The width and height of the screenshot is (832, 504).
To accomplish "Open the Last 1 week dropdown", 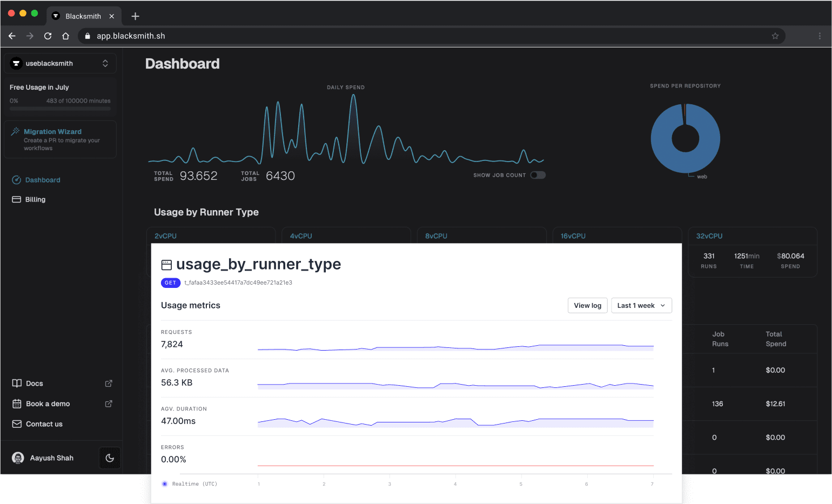I will point(641,305).
